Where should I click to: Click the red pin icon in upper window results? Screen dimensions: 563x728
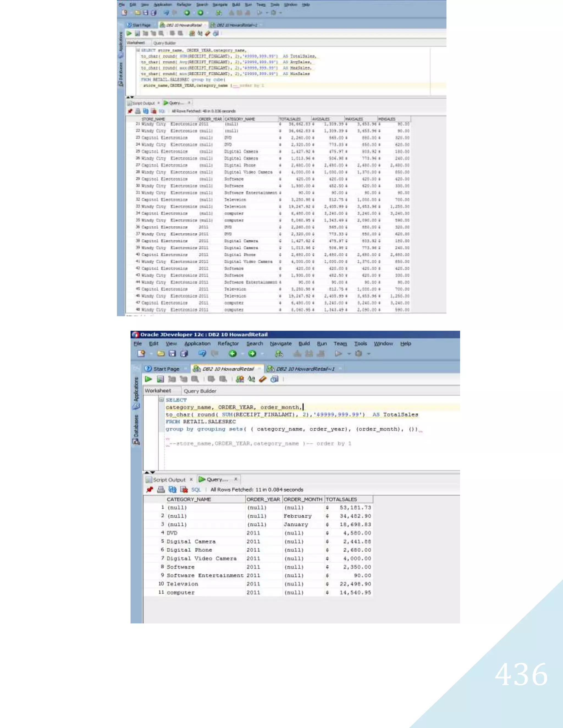130,111
